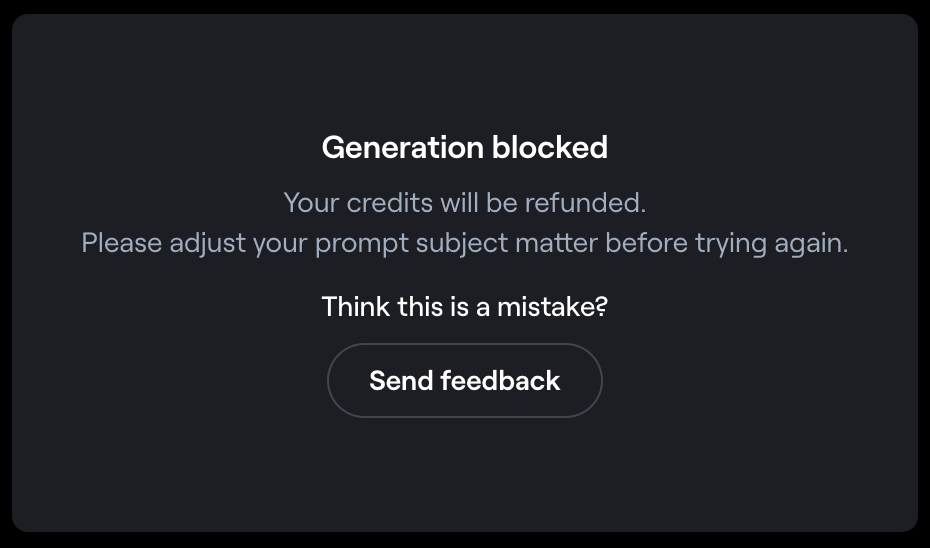Click the "Think this is a mistake?" text

pos(464,306)
